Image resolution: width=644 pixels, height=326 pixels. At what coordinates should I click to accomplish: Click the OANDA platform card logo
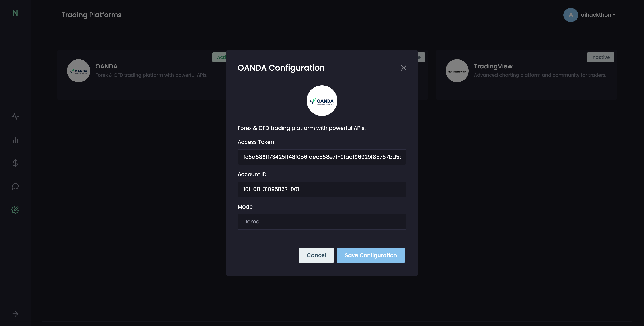click(x=79, y=71)
